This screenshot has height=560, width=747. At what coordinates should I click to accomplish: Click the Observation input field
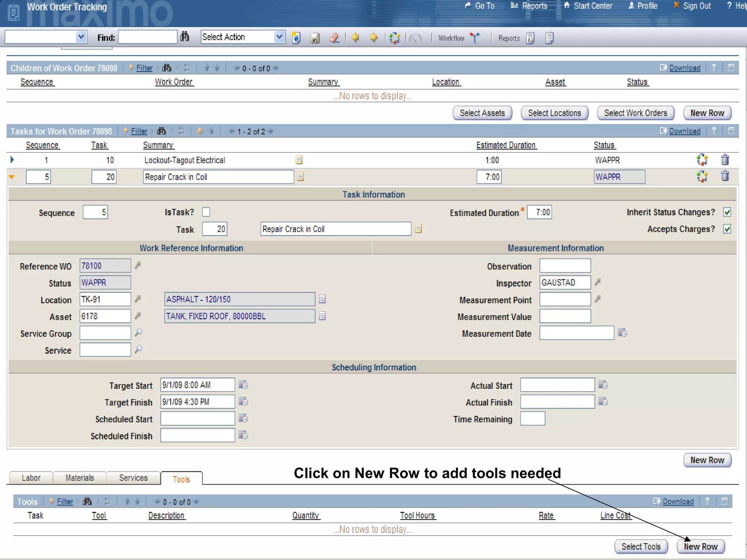coord(565,266)
